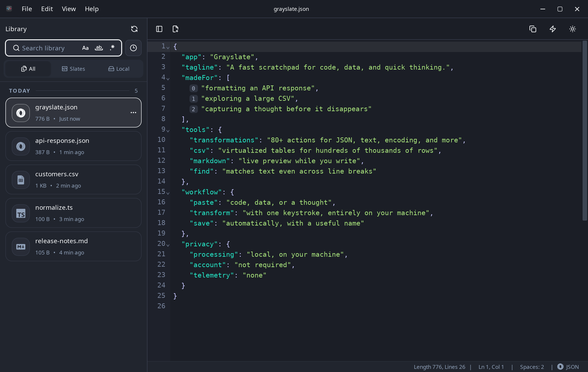
Task: Click the Length 776, Lines 26 status text
Action: point(439,367)
